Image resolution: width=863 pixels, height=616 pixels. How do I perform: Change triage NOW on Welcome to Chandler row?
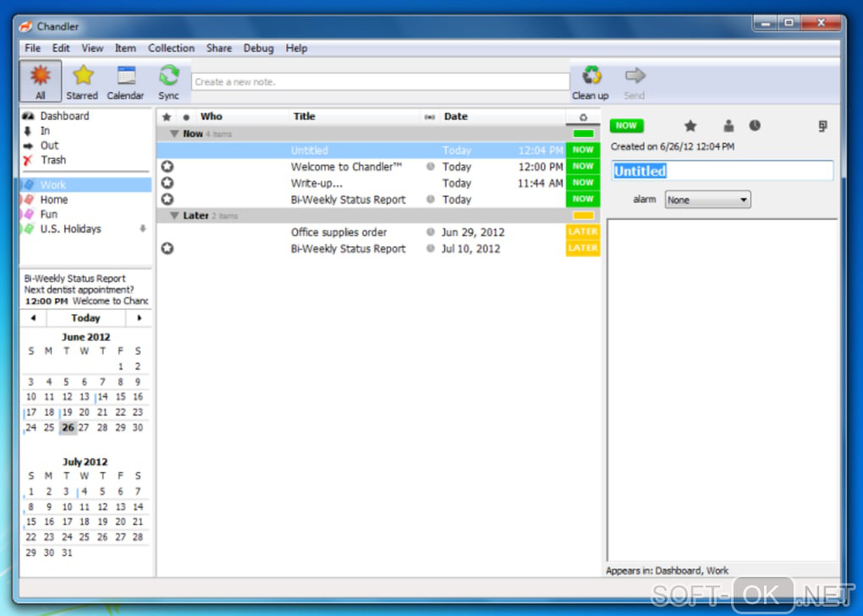pos(583,166)
